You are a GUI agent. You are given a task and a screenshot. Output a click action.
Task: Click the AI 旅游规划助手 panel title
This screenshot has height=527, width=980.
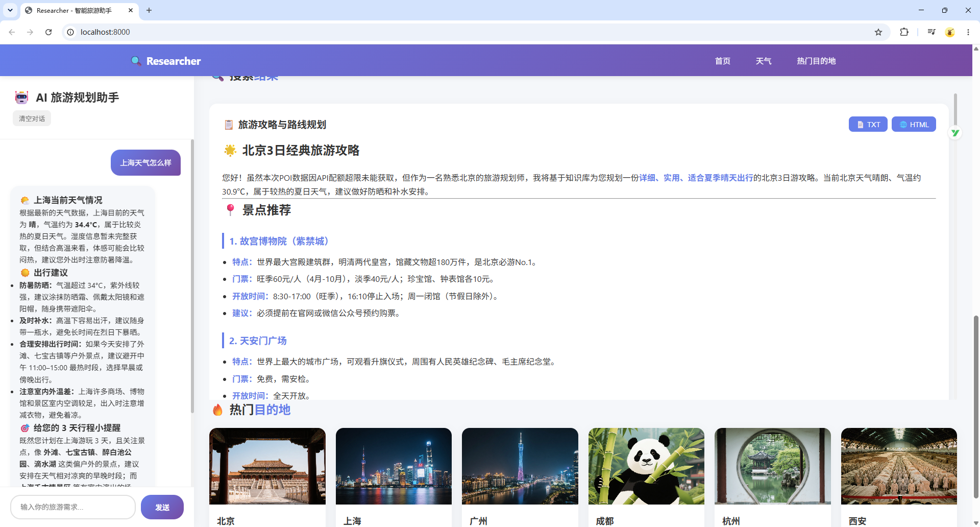[78, 98]
